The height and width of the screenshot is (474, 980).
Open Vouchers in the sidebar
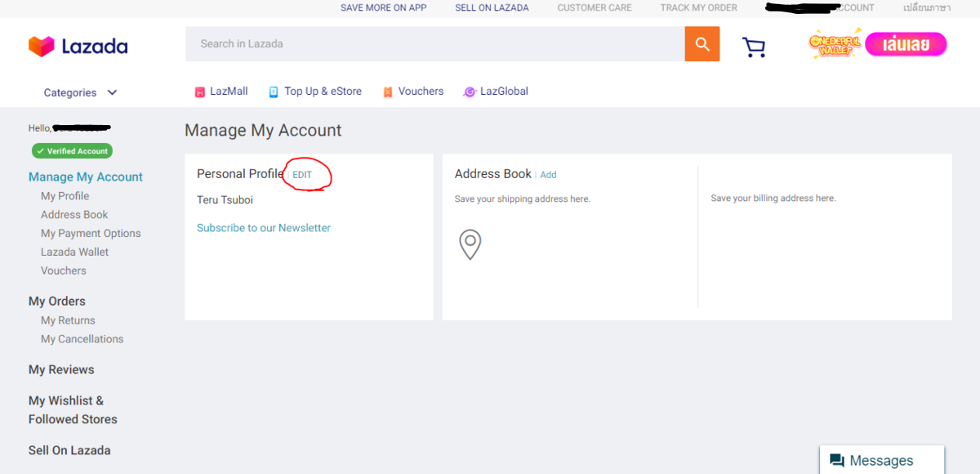[64, 271]
